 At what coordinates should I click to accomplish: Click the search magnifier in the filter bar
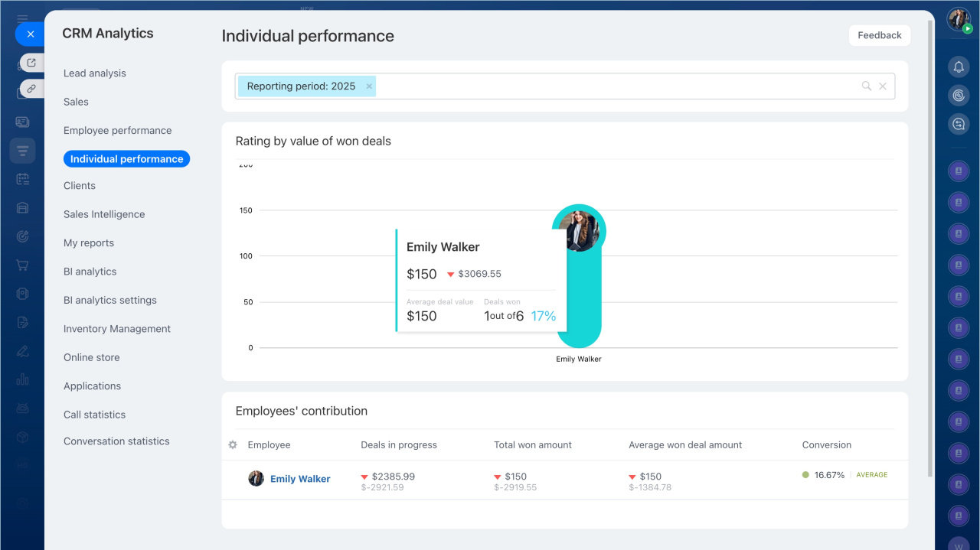point(867,86)
